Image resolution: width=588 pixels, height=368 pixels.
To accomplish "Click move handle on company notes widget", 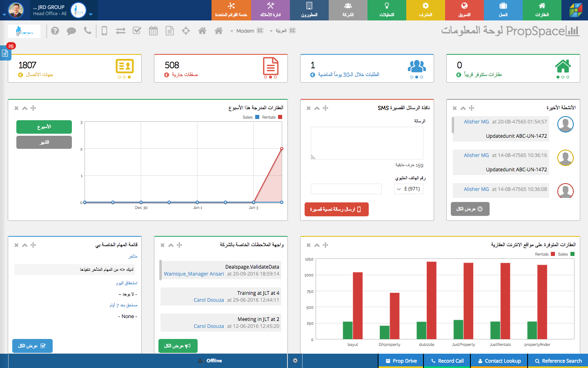I will (179, 245).
